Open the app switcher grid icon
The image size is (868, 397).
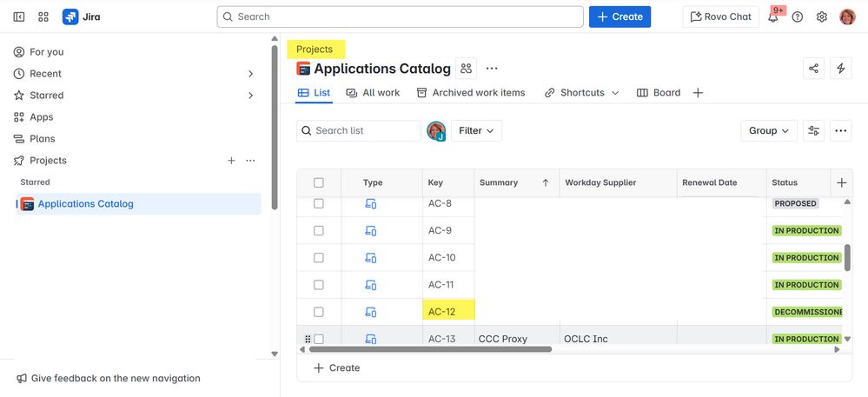pos(43,17)
